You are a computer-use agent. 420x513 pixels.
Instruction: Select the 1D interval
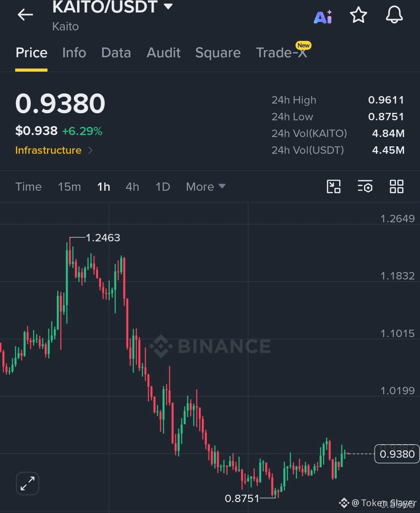pyautogui.click(x=163, y=187)
